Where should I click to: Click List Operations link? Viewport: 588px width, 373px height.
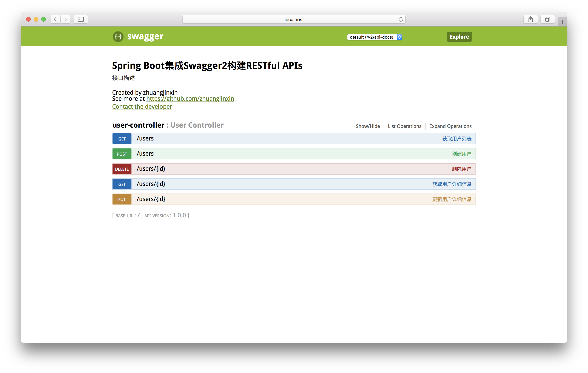[x=404, y=126]
